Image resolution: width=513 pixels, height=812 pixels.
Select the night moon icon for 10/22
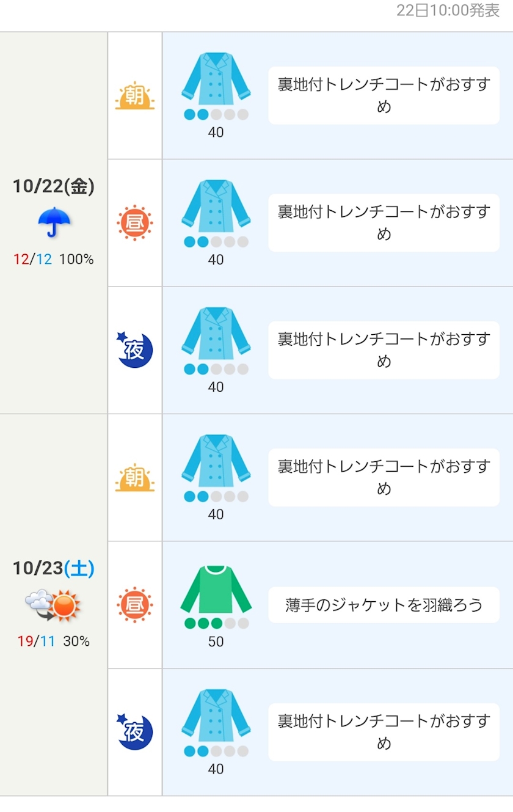135,351
